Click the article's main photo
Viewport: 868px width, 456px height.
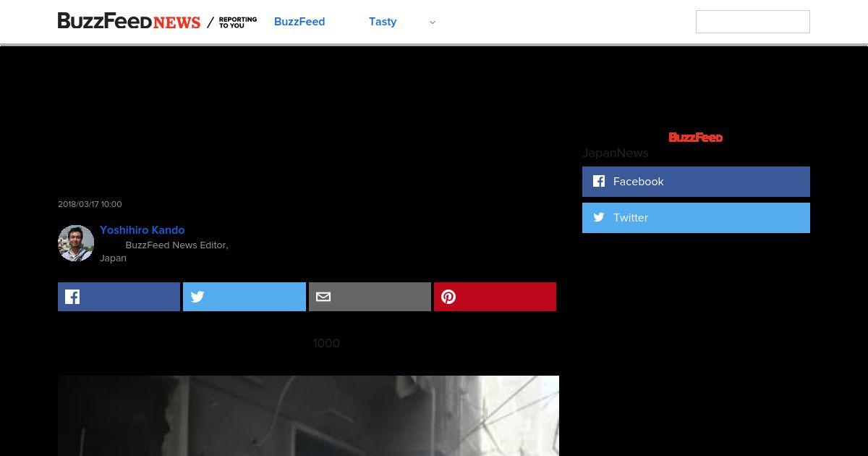(308, 415)
